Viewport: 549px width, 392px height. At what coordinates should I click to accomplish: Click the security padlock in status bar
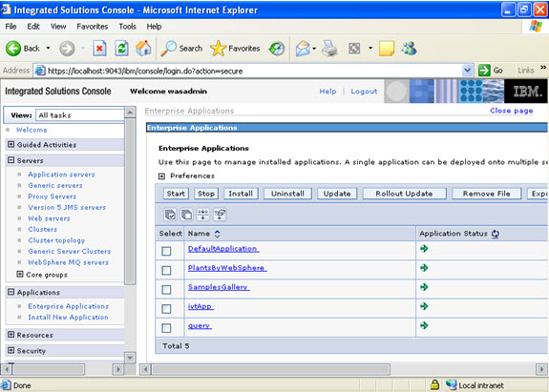pos(434,384)
